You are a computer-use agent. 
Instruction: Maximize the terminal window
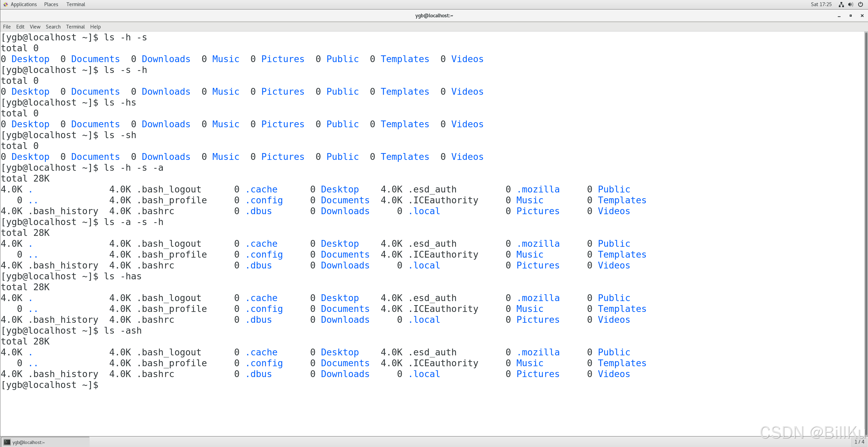tap(851, 16)
